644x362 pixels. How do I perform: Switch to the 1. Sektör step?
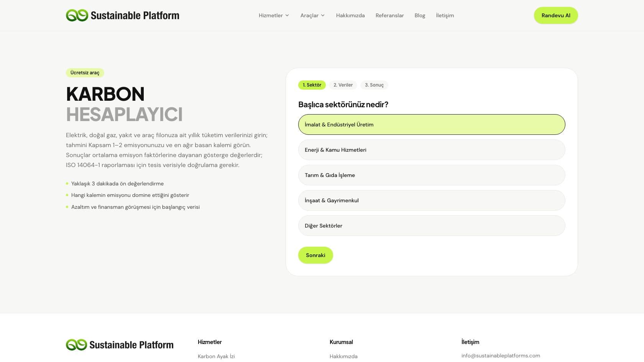point(312,85)
